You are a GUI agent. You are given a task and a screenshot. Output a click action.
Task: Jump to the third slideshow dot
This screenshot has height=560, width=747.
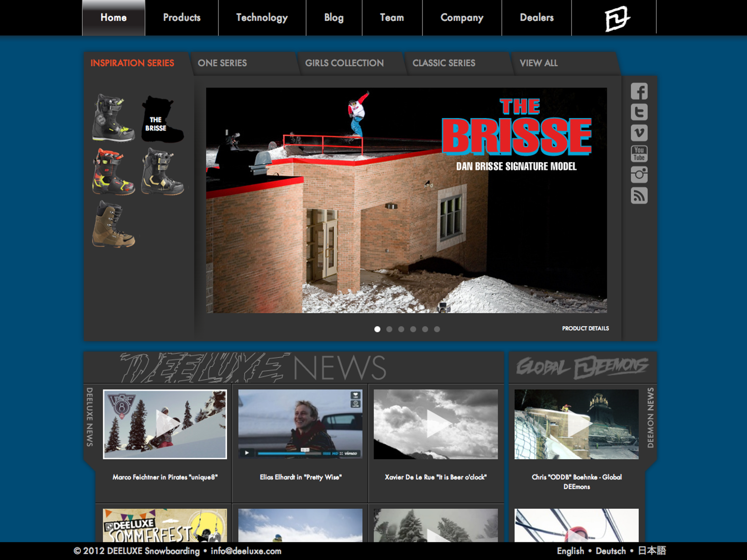pos(401,329)
